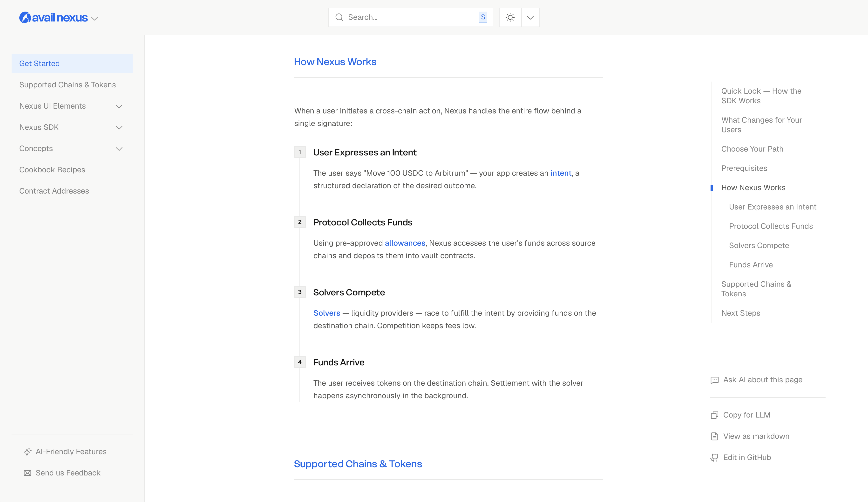Jump to Solvers Compete in contents
868x502 pixels.
pyautogui.click(x=759, y=245)
